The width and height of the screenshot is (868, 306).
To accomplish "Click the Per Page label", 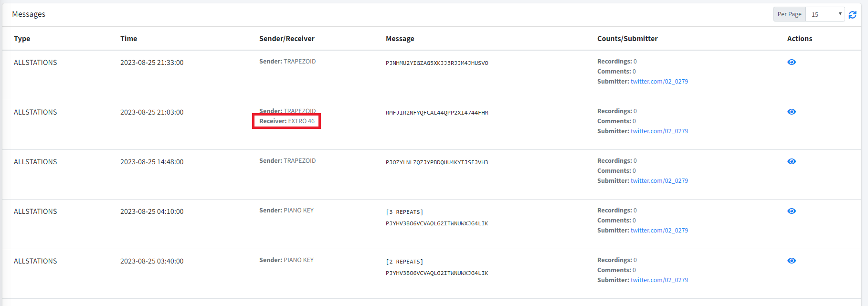I will pyautogui.click(x=790, y=14).
